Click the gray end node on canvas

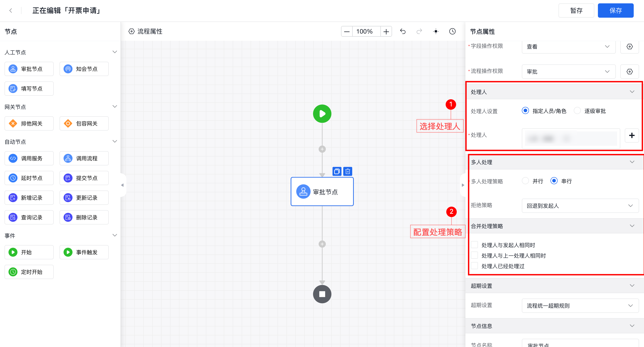pyautogui.click(x=322, y=294)
